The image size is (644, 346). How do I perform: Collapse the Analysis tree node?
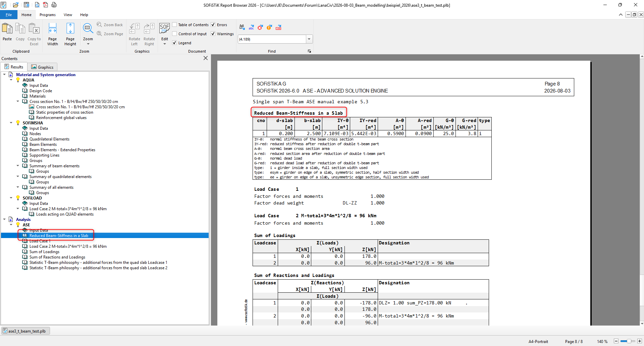click(x=4, y=219)
